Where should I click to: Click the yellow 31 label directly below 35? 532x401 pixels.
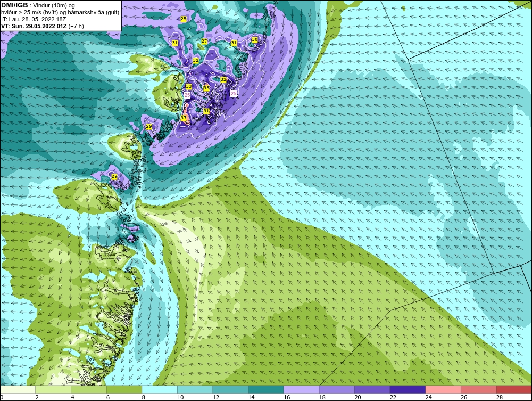[206, 111]
